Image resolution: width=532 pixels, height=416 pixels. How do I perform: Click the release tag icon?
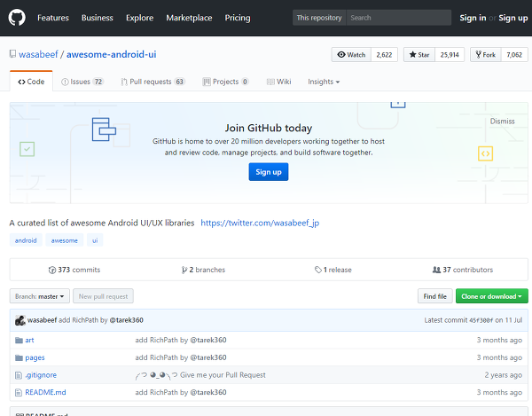tap(318, 270)
